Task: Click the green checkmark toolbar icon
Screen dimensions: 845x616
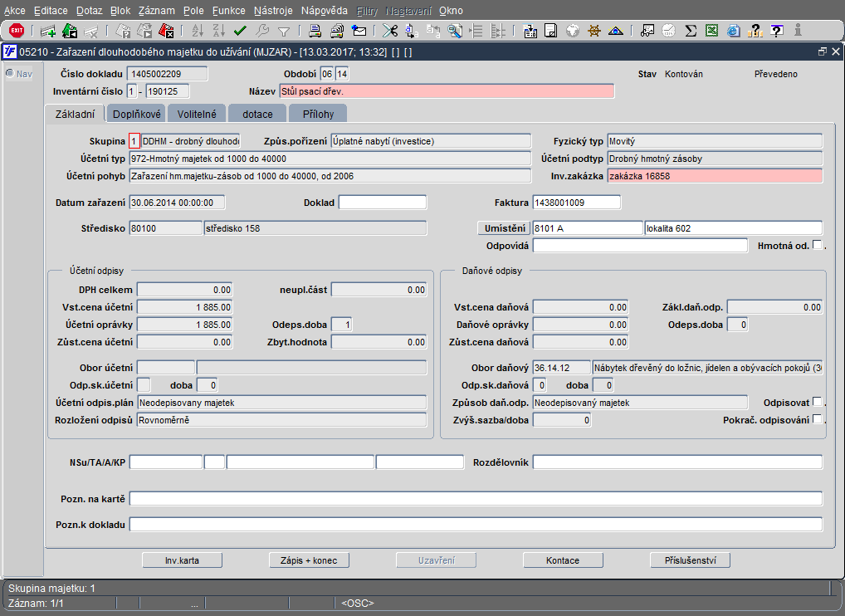Action: [x=241, y=32]
